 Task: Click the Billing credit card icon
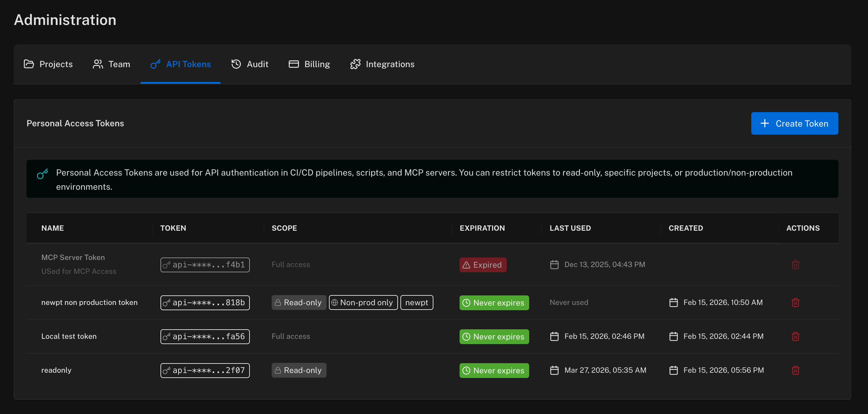point(294,64)
